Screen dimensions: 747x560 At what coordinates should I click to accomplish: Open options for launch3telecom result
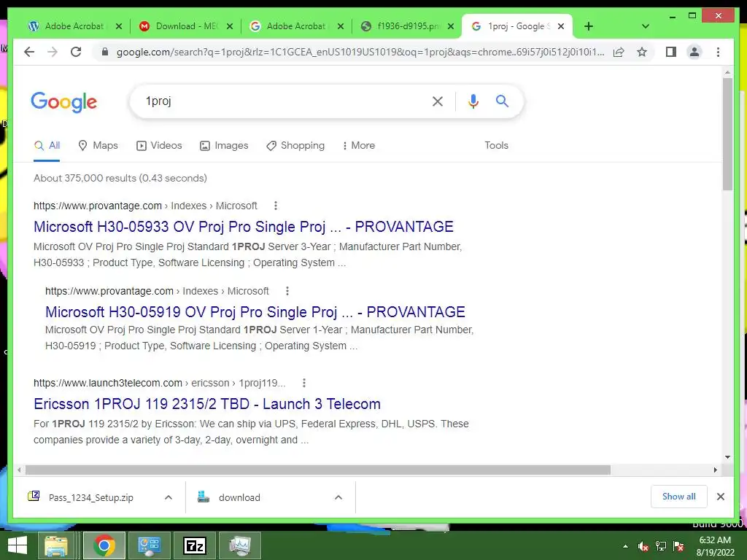coord(304,383)
